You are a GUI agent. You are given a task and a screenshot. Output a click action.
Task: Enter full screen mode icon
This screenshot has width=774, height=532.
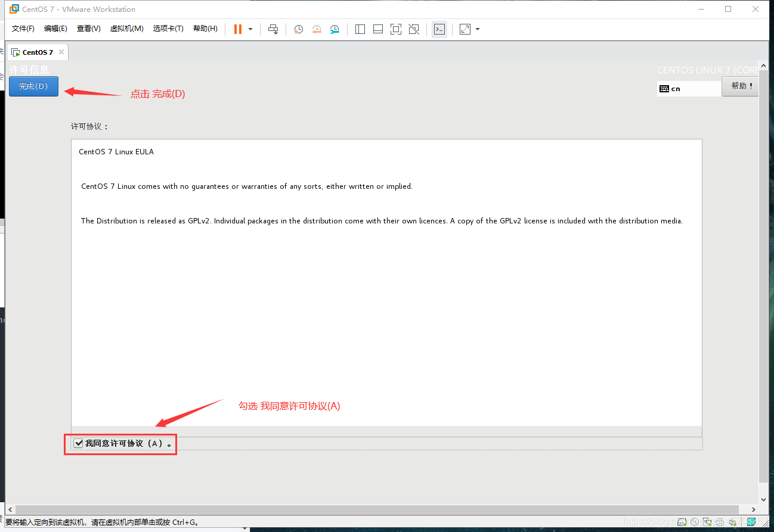[396, 29]
